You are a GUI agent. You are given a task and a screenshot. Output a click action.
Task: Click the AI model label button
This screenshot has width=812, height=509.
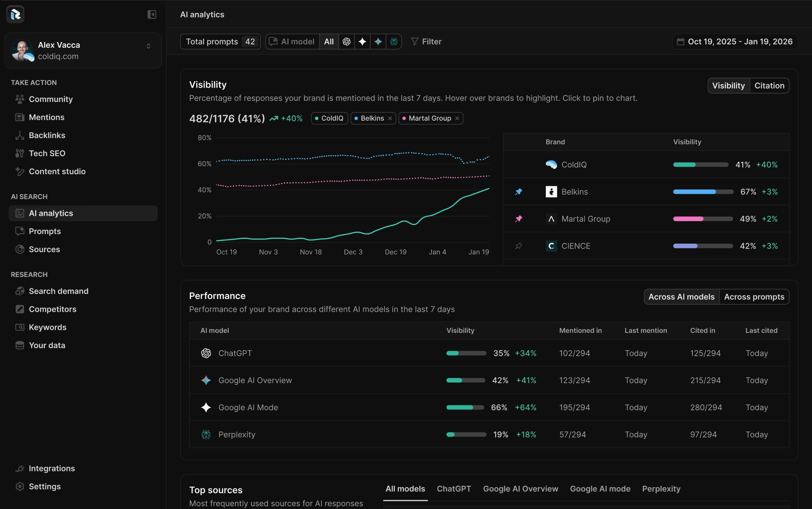point(293,42)
